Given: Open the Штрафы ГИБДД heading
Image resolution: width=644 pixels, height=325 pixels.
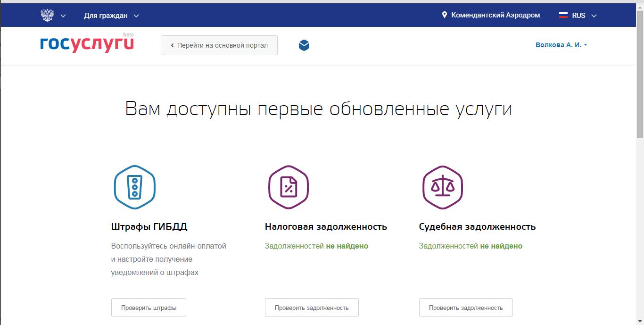Looking at the screenshot, I should [x=149, y=226].
